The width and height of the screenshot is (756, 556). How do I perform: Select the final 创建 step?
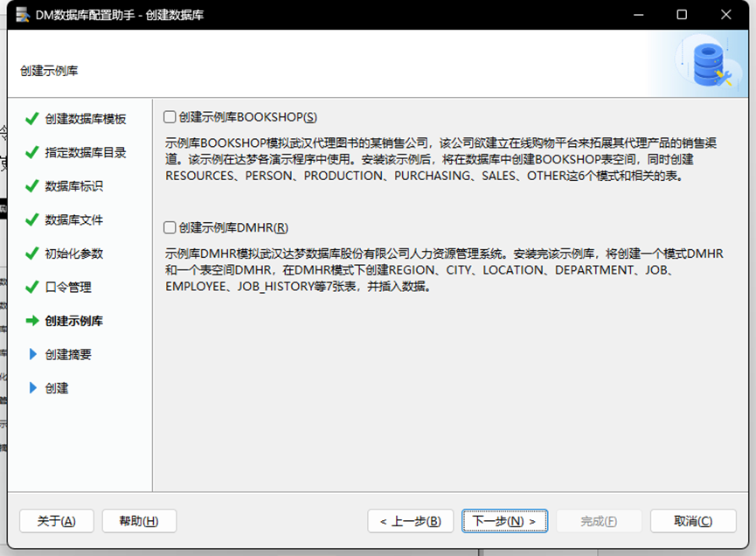click(57, 388)
